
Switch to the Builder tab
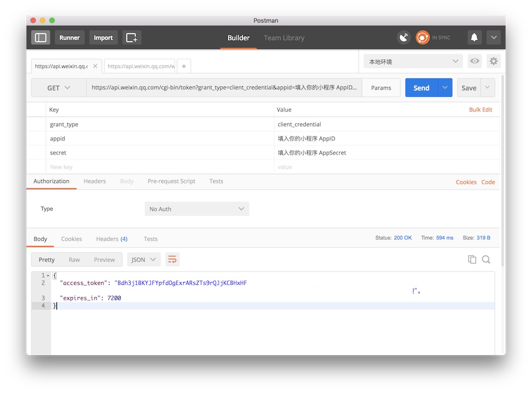pos(238,38)
